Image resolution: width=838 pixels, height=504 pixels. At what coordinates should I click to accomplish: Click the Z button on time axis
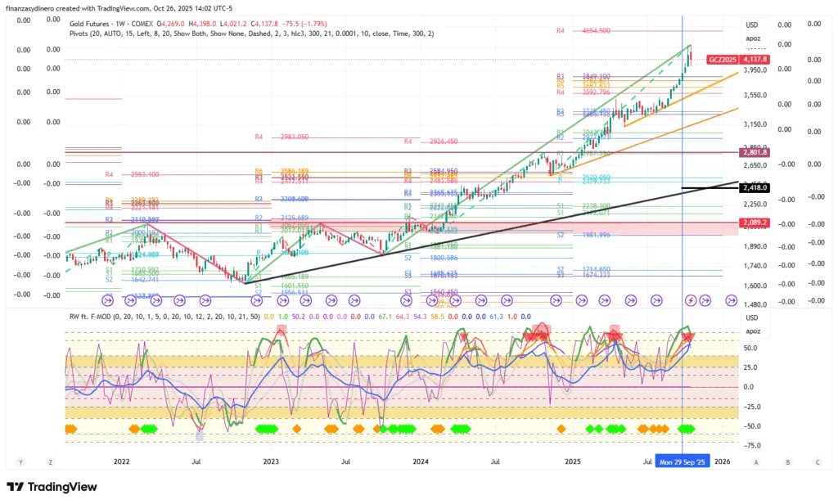(51, 462)
